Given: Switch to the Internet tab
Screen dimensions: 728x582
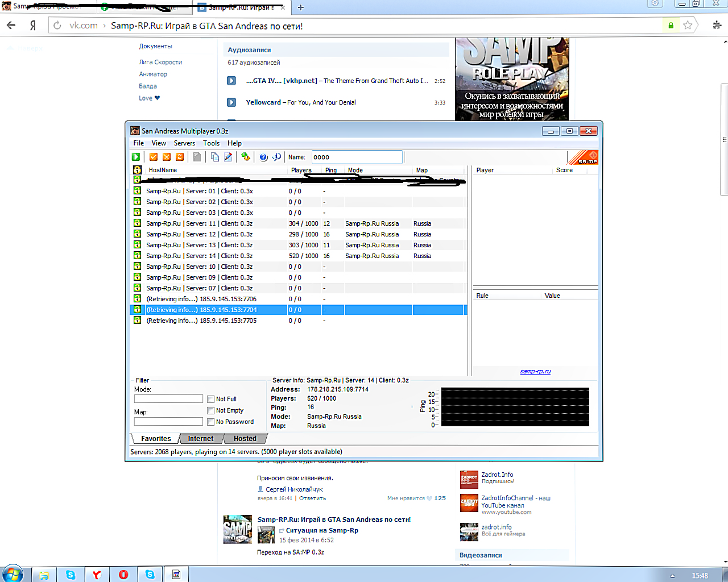Looking at the screenshot, I should (201, 439).
